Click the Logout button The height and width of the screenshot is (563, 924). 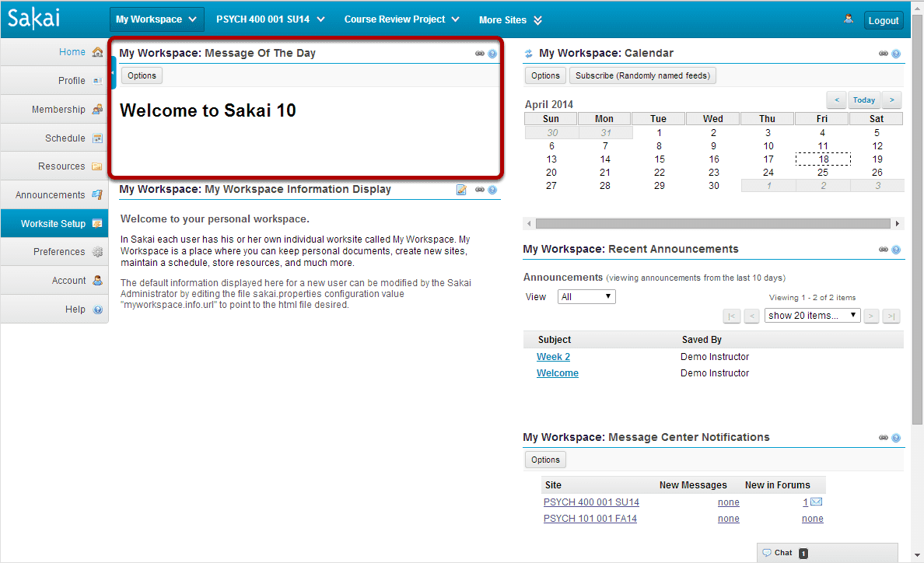[x=884, y=21]
